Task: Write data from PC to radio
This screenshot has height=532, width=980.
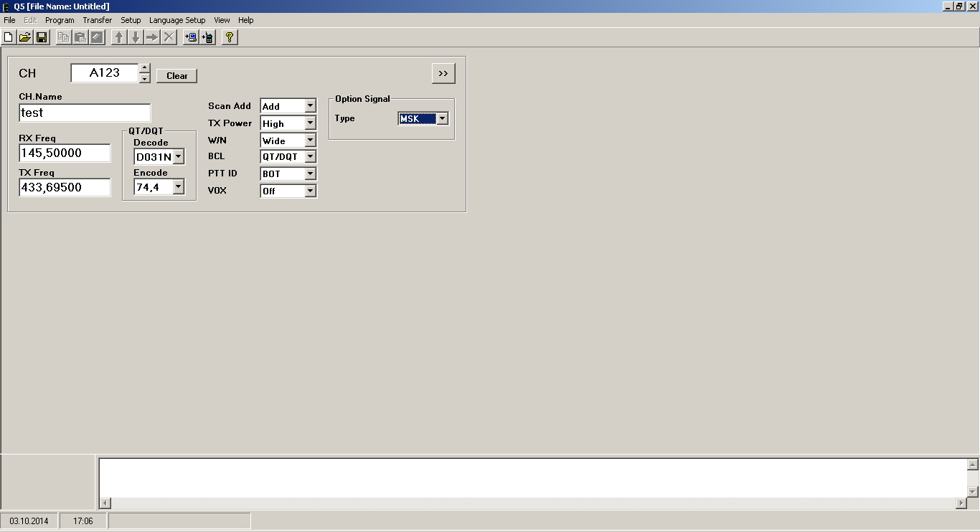Action: [x=207, y=37]
